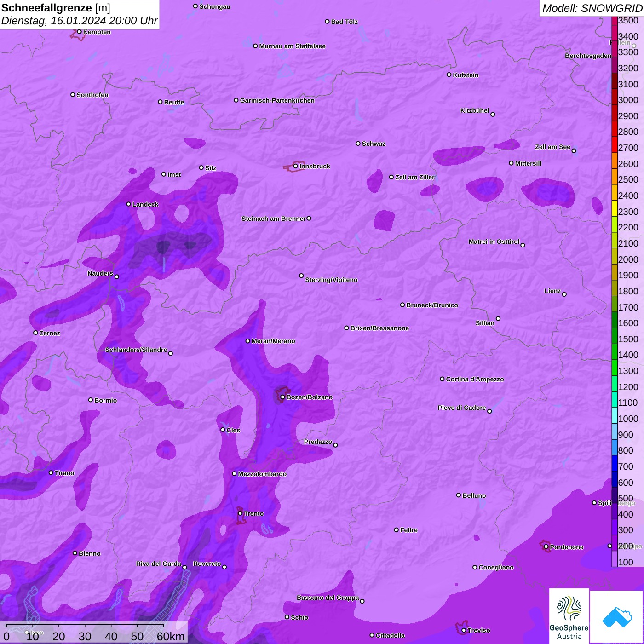Click the Landeck city marker
This screenshot has width=644, height=644.
point(129,204)
